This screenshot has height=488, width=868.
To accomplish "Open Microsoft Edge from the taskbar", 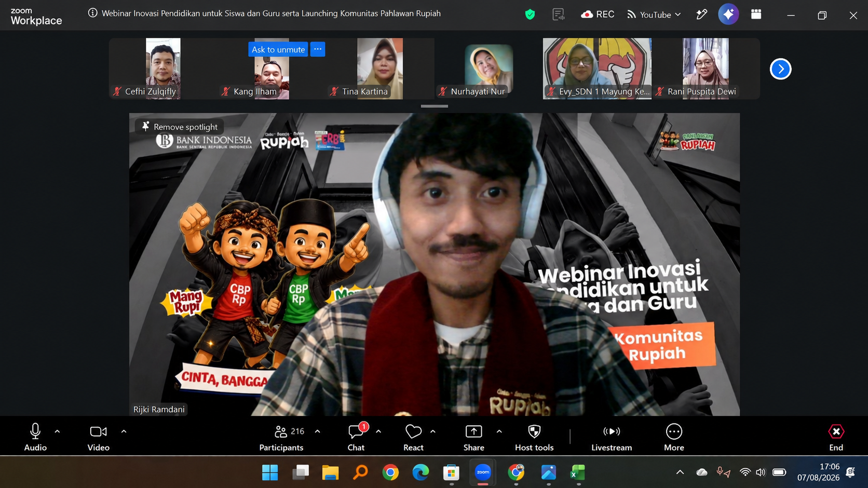I will tap(421, 472).
